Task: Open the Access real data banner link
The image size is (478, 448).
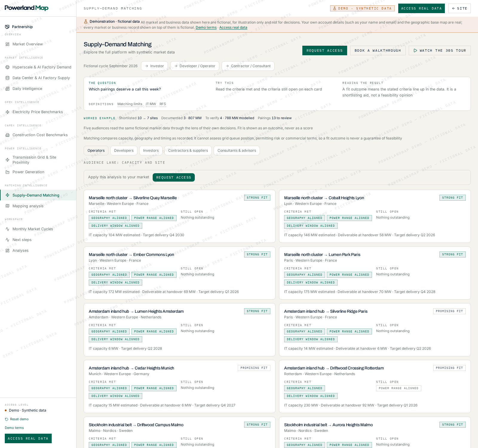Action: pyautogui.click(x=233, y=27)
